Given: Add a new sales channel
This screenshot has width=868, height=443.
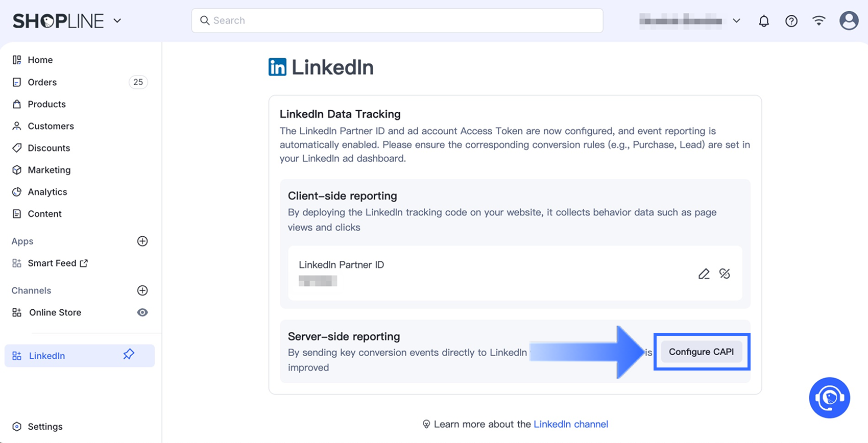Looking at the screenshot, I should [x=142, y=290].
